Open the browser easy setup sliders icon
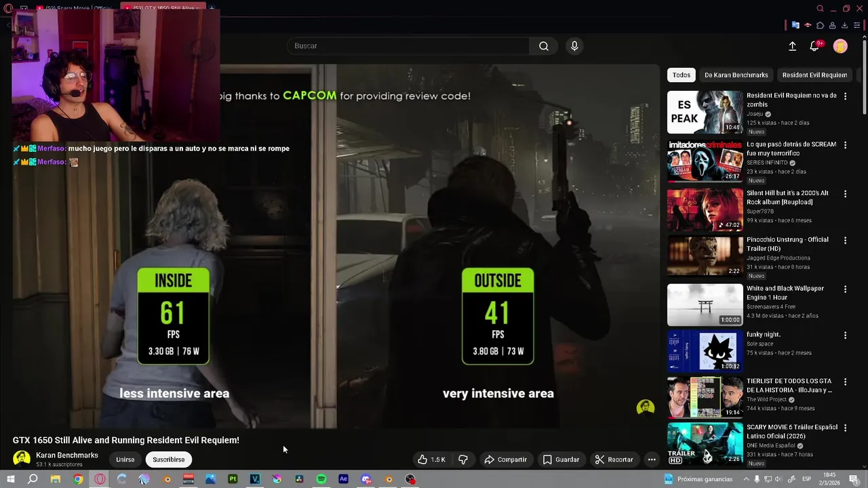Image resolution: width=868 pixels, height=488 pixels. coord(856,26)
